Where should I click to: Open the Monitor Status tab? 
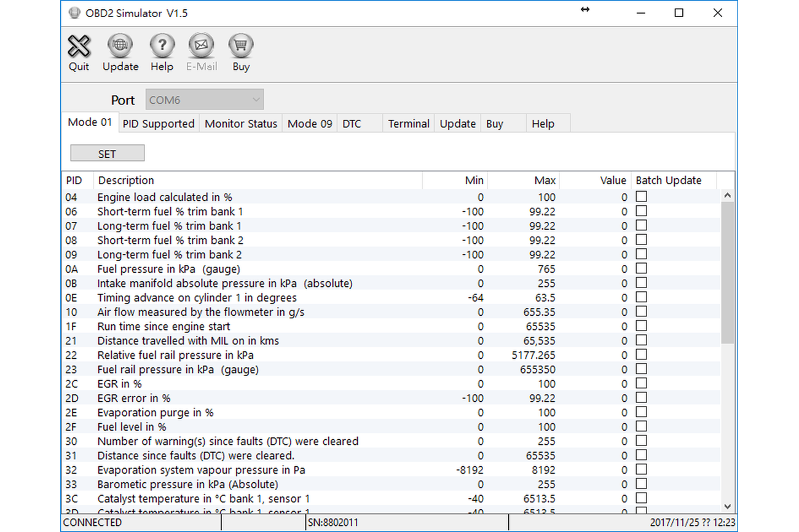click(241, 123)
